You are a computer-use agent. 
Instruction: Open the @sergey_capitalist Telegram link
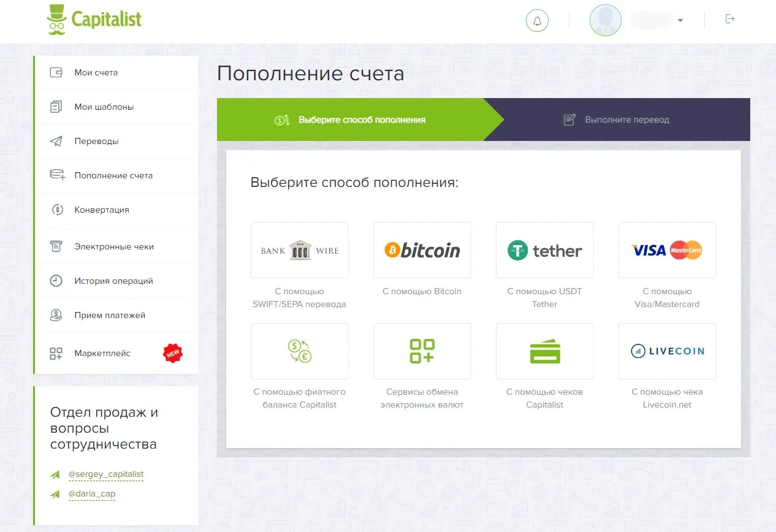pyautogui.click(x=106, y=474)
